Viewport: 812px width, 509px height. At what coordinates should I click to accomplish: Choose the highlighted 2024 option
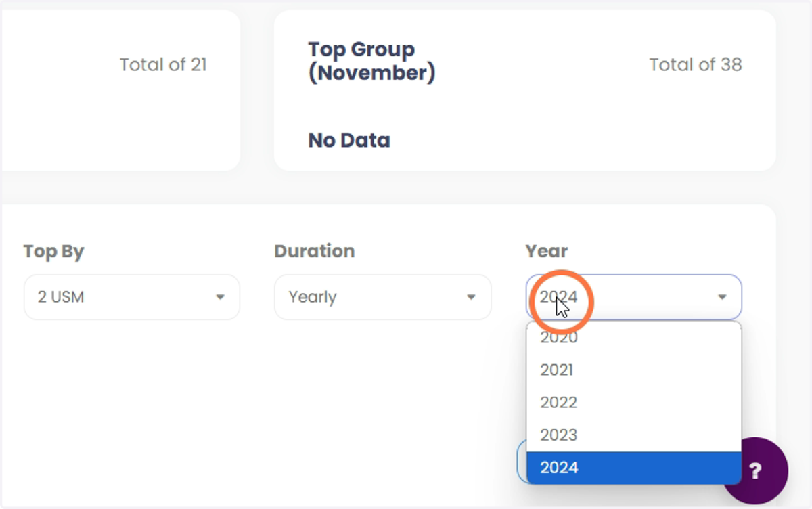(x=634, y=467)
